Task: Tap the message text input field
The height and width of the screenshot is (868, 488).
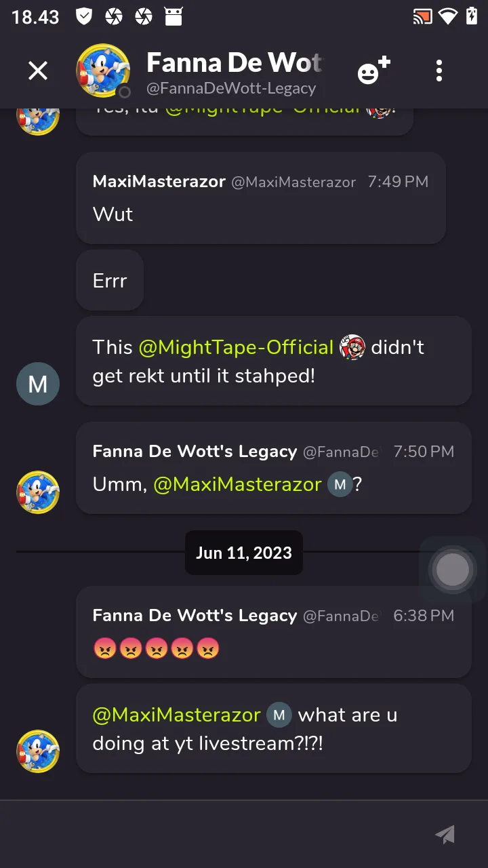Action: [217, 834]
